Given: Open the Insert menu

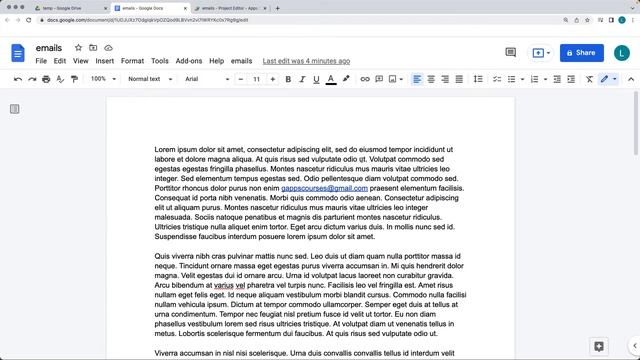Looking at the screenshot, I should [x=104, y=61].
